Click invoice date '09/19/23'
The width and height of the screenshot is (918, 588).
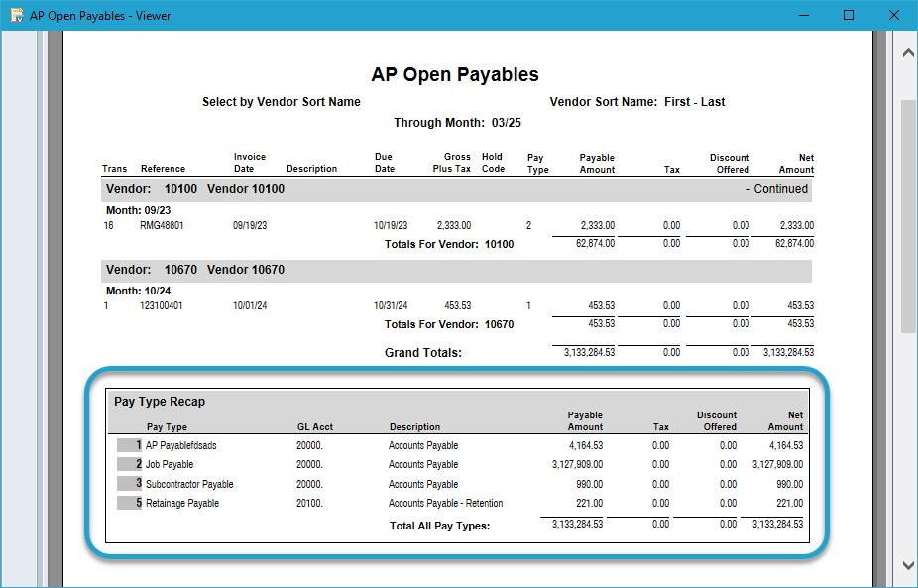(250, 225)
